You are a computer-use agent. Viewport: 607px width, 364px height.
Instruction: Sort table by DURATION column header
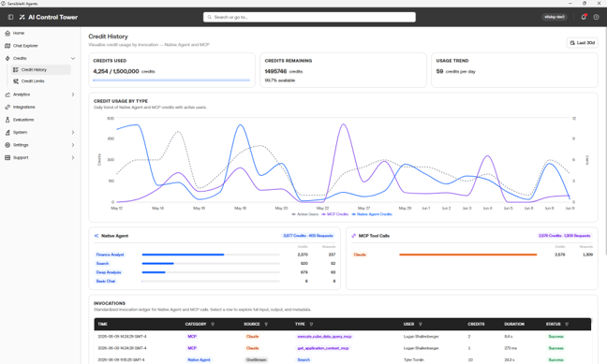(x=514, y=324)
